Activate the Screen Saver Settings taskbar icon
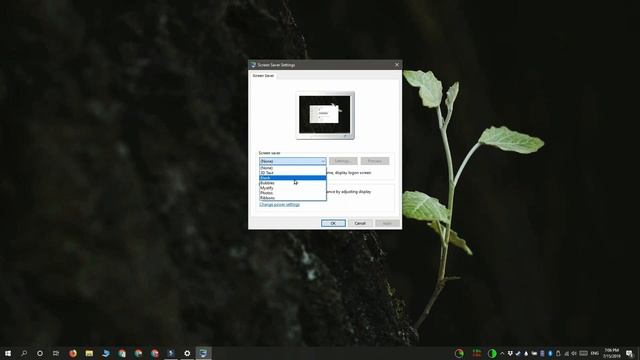Screen dimensions: 640x360 tap(203, 353)
